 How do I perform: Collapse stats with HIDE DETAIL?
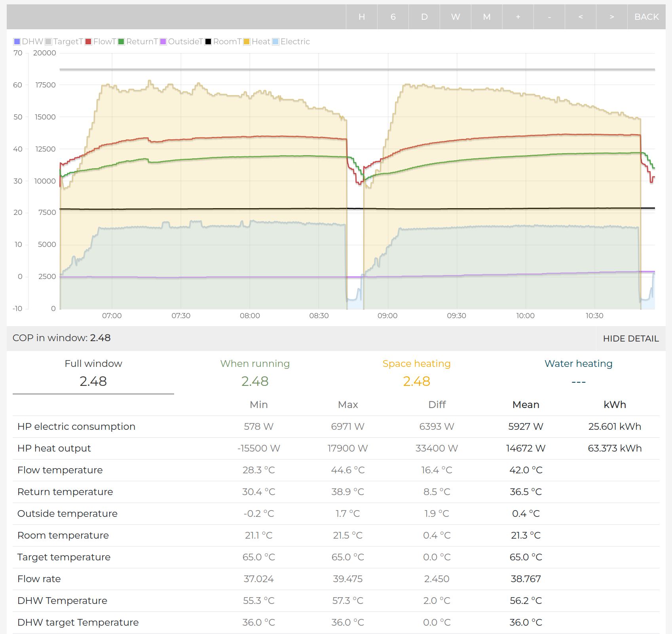(x=630, y=338)
